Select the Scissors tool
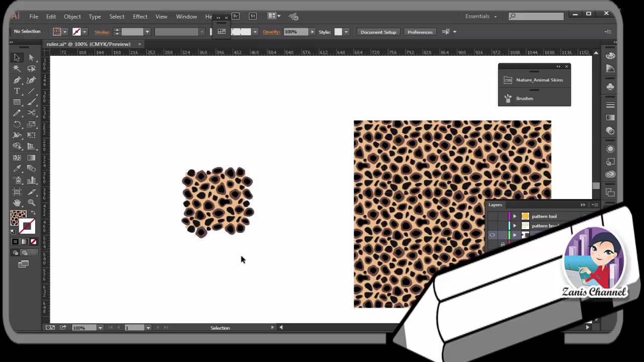Viewport: 644px width, 362px height. pyautogui.click(x=31, y=113)
